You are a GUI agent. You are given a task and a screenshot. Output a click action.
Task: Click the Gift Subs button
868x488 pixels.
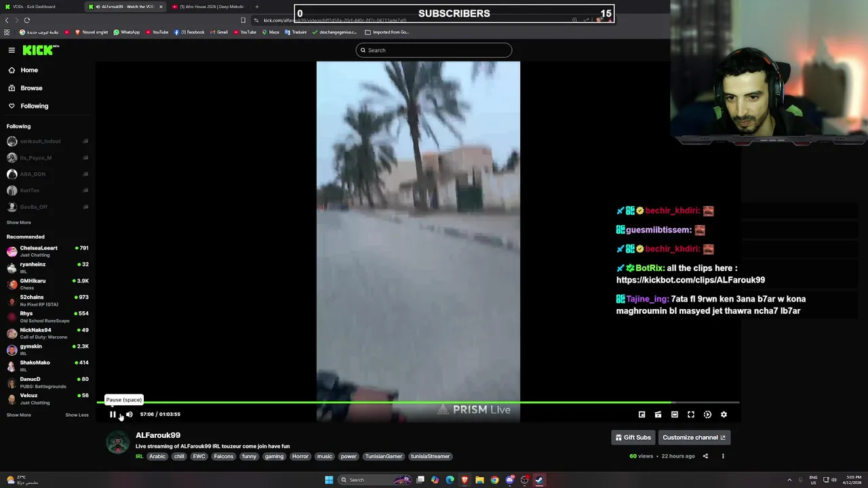tap(633, 437)
